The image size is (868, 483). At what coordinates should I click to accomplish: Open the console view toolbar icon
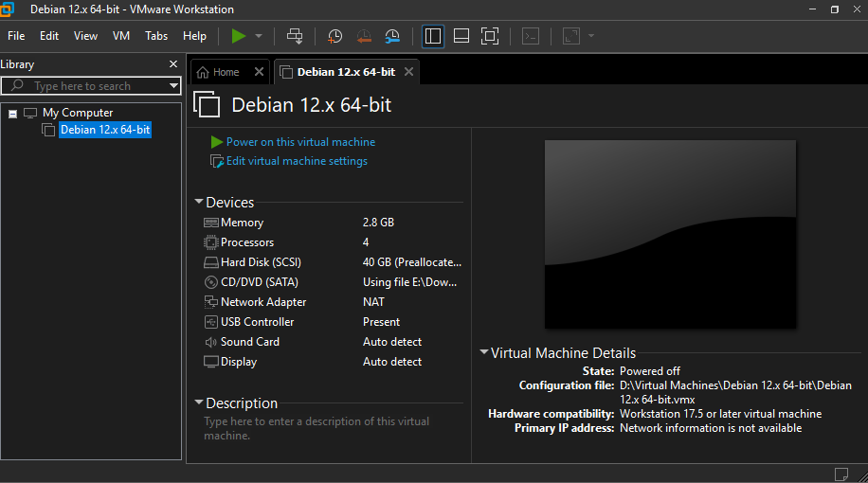(531, 36)
